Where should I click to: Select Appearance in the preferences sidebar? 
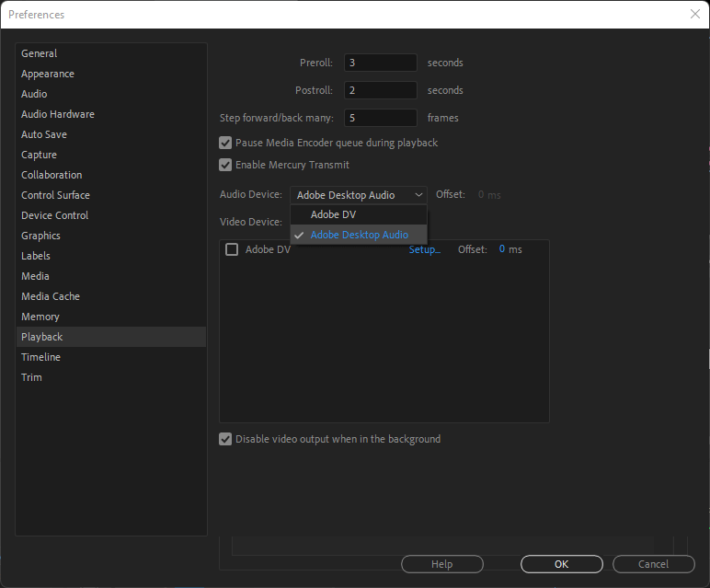click(x=111, y=74)
